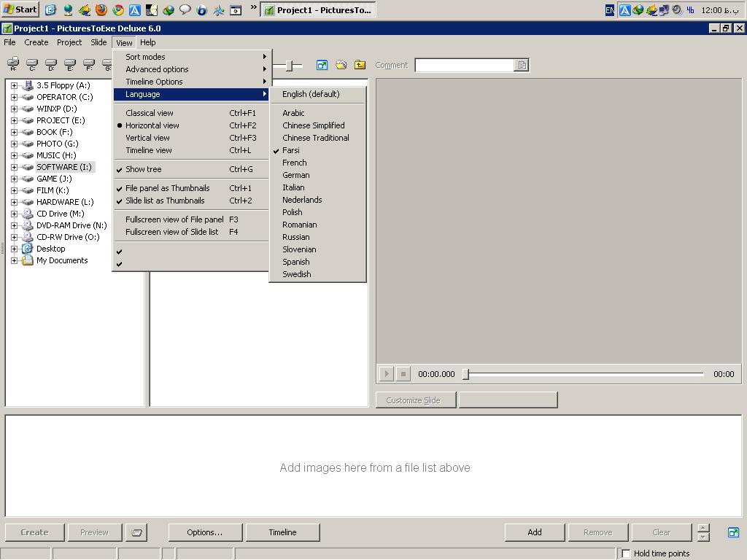Select Timeline view layout
Screen dimensions: 747x560
[190, 150]
